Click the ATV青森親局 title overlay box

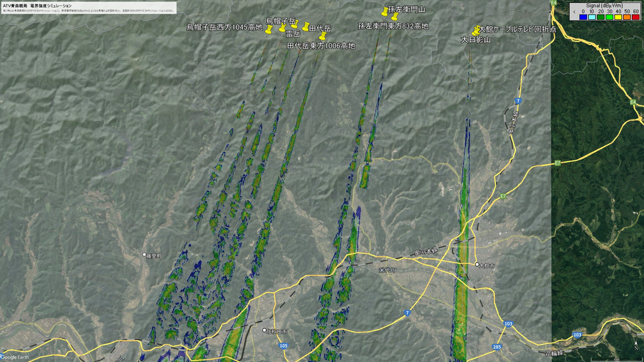click(89, 8)
